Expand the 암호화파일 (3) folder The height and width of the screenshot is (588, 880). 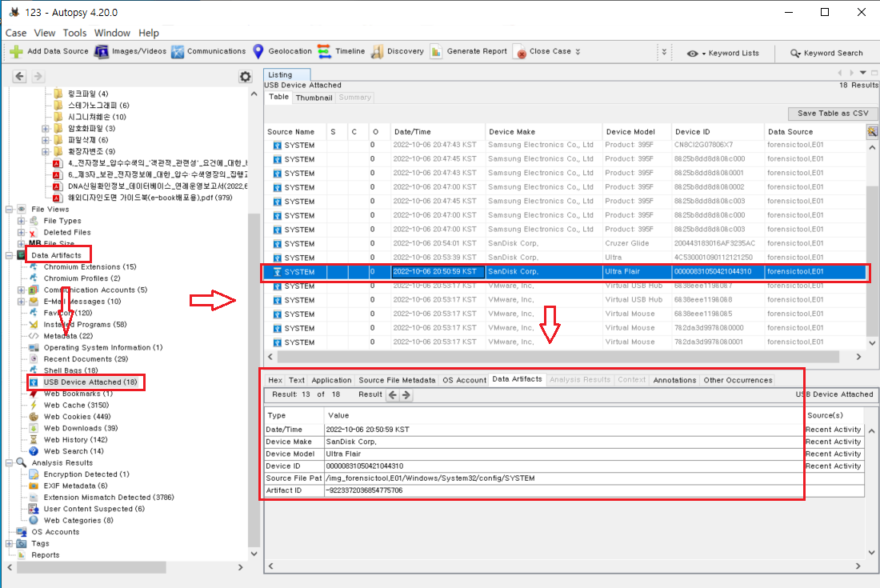tap(46, 129)
